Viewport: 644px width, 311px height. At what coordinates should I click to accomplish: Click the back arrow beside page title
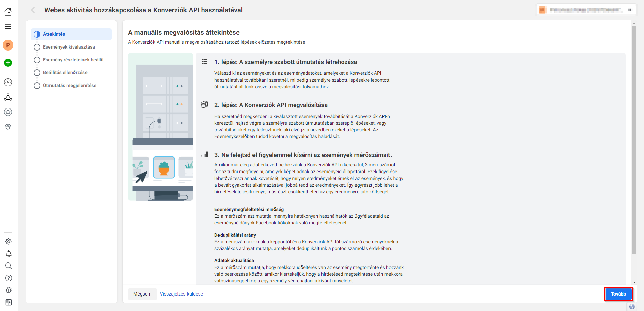click(x=33, y=10)
